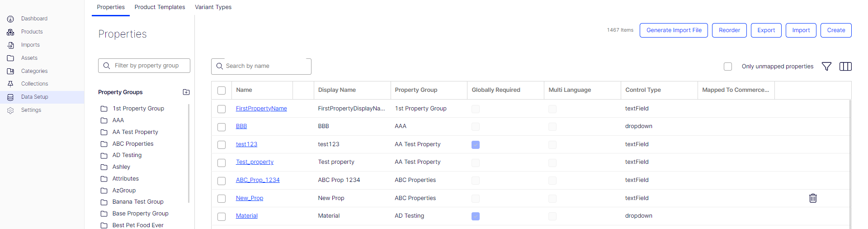Click the Search by name field

click(x=261, y=66)
